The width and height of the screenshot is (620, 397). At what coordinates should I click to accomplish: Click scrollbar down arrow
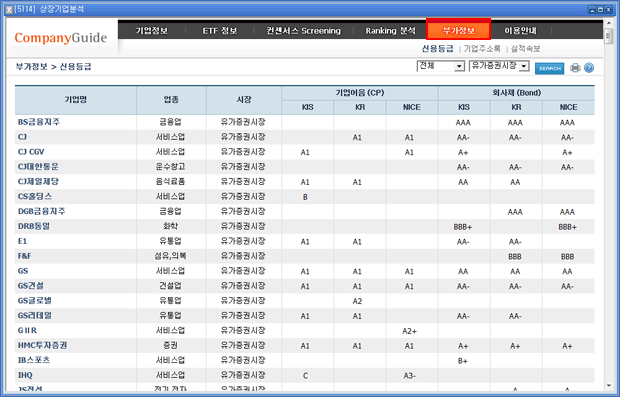(x=609, y=386)
